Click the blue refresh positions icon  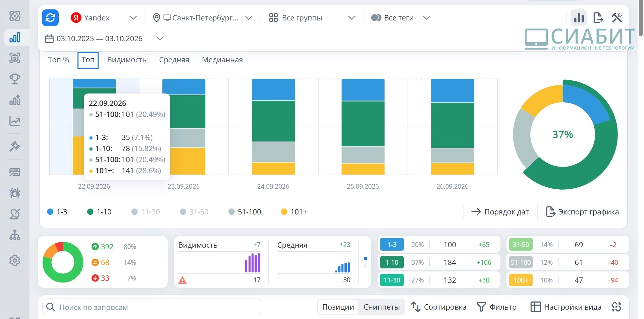[x=50, y=18]
